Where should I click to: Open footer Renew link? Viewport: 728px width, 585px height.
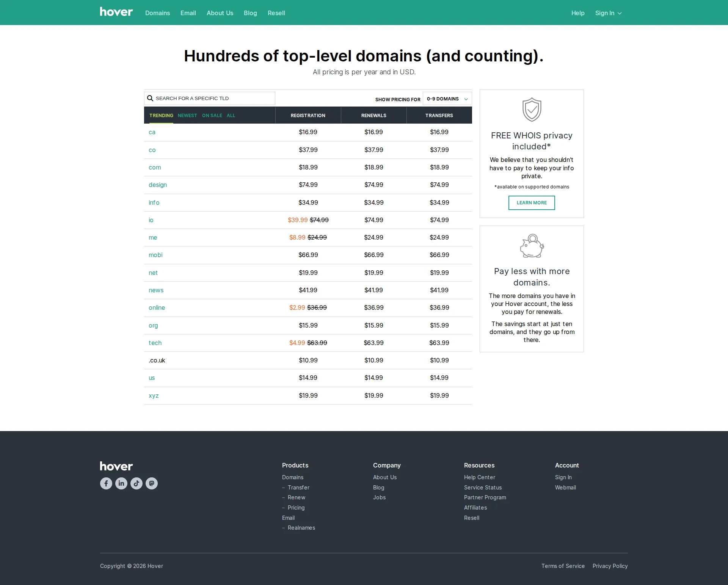[297, 497]
